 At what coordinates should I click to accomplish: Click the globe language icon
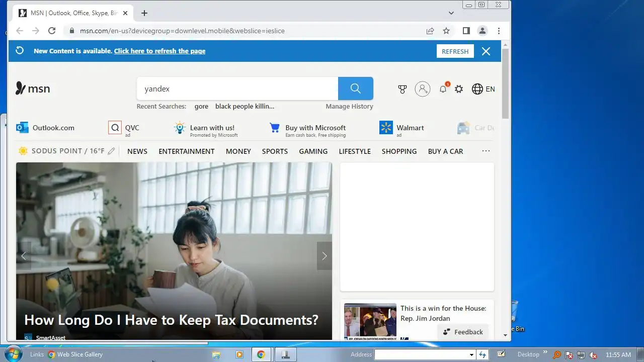(477, 89)
